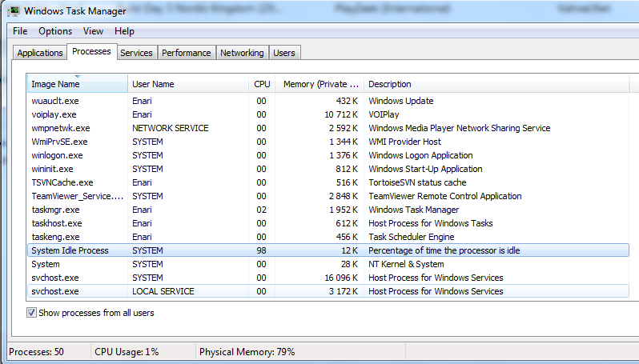This screenshot has height=364, width=639.
Task: Switch to the Services tab
Action: (136, 53)
